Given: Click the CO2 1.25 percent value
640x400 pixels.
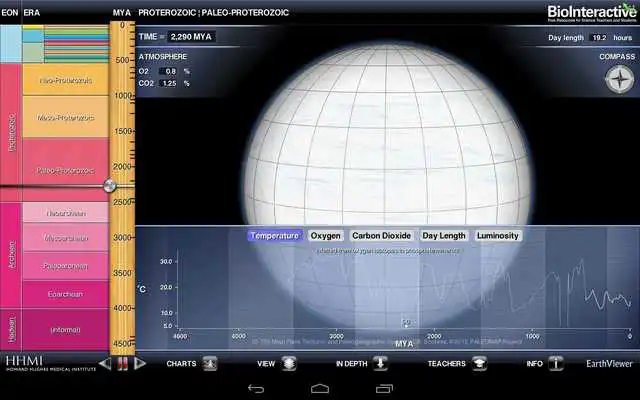Looking at the screenshot, I should pyautogui.click(x=168, y=83).
